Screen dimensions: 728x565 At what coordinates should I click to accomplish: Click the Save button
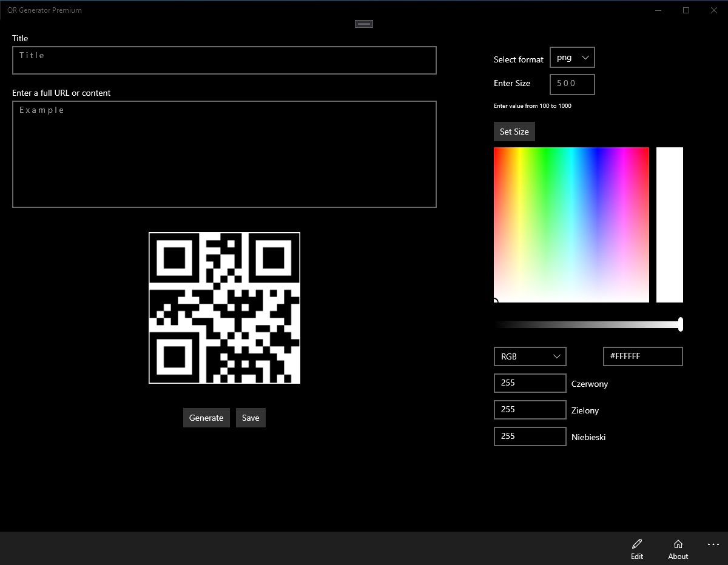tap(251, 418)
